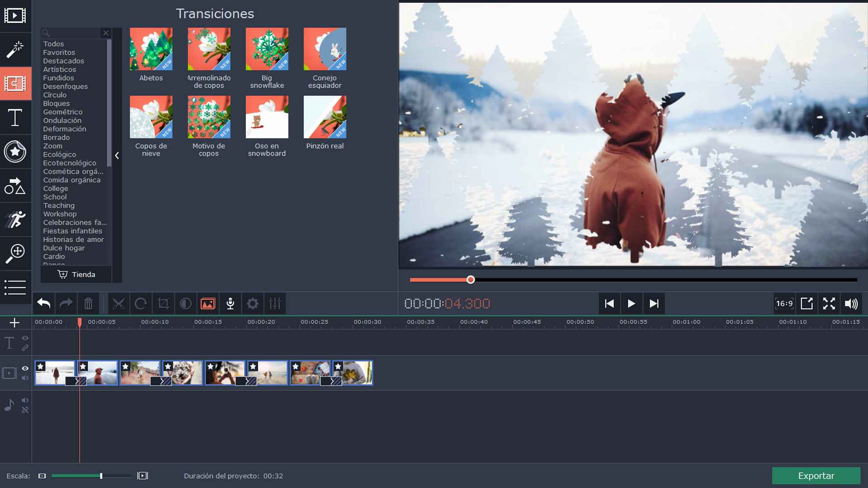Click the magic wand filters icon

point(15,50)
